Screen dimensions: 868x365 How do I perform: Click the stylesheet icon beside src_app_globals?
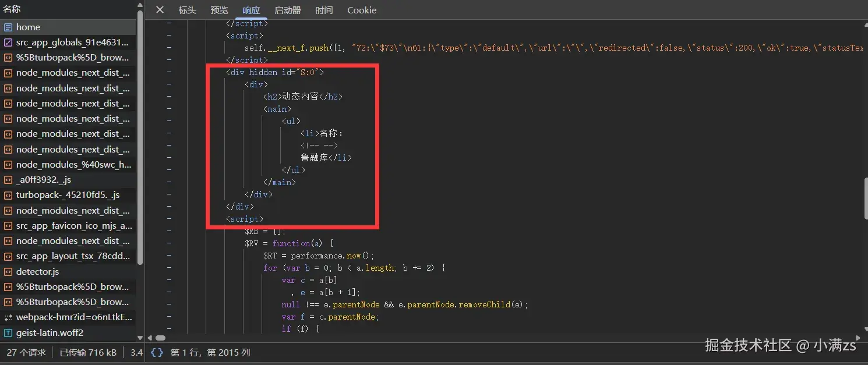click(8, 42)
